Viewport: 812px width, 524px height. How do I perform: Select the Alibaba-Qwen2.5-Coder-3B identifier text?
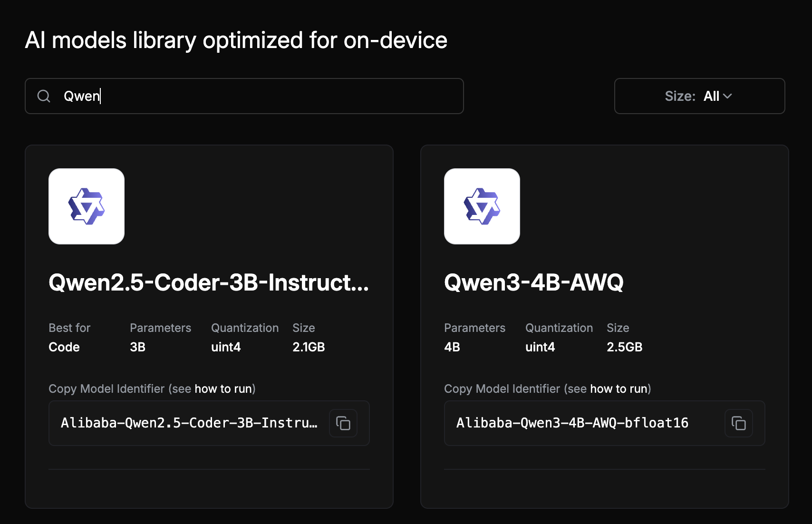point(189,423)
